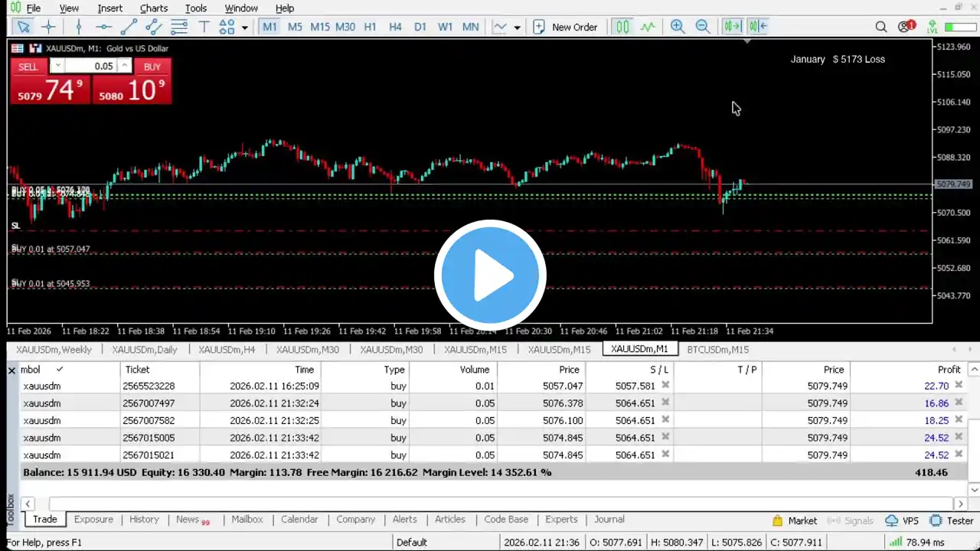The width and height of the screenshot is (980, 551).
Task: Select the text label tool
Action: click(204, 27)
